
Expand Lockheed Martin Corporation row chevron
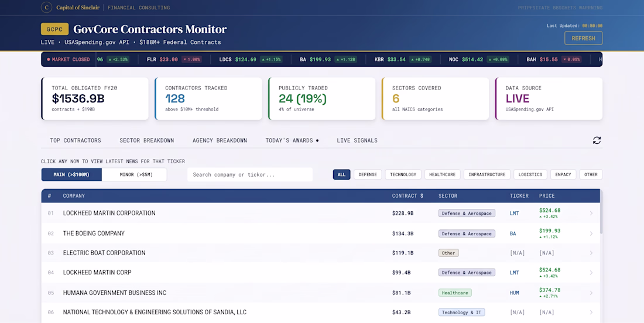(591, 214)
